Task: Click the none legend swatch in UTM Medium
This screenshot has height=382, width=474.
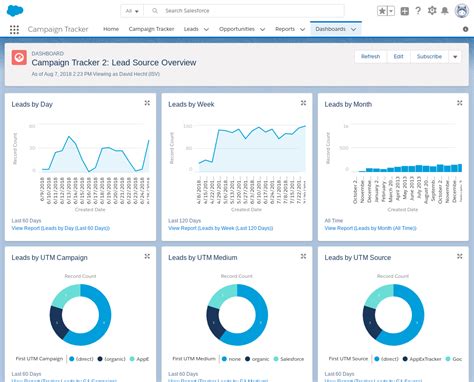Action: (x=224, y=359)
